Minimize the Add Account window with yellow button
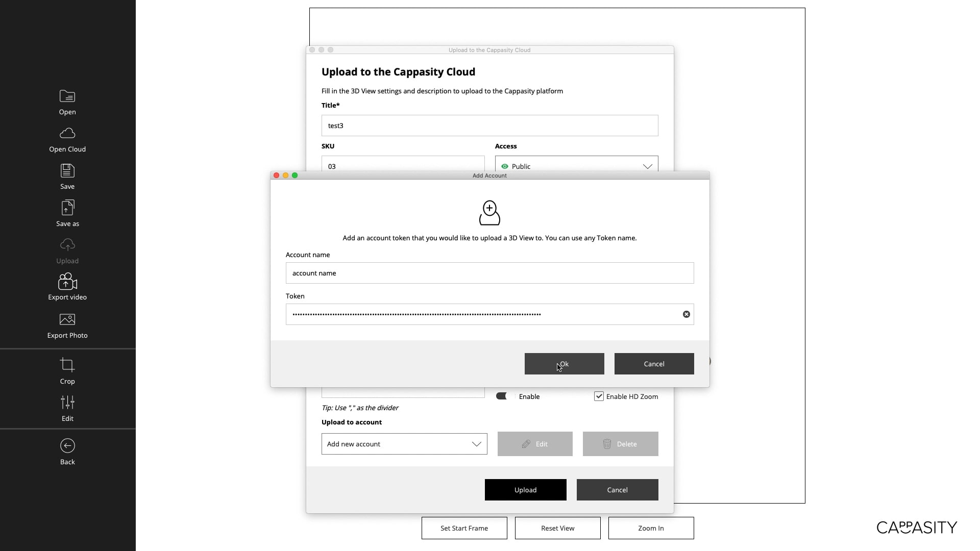980x551 pixels. (x=286, y=176)
